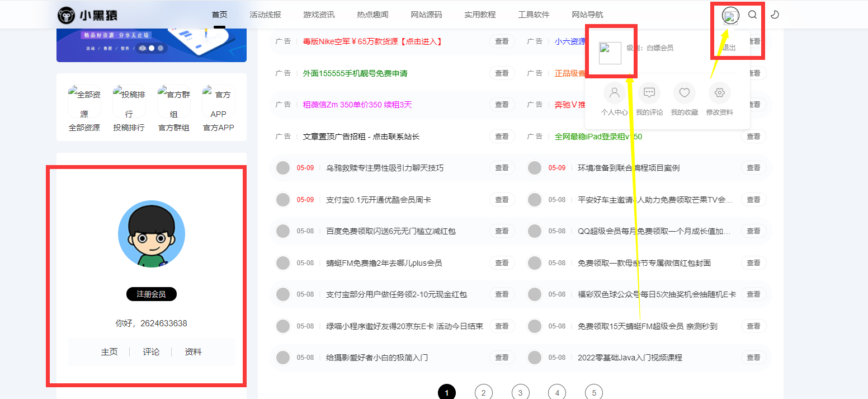Click the cartoon boy profile avatar
868x399 pixels.
click(152, 234)
